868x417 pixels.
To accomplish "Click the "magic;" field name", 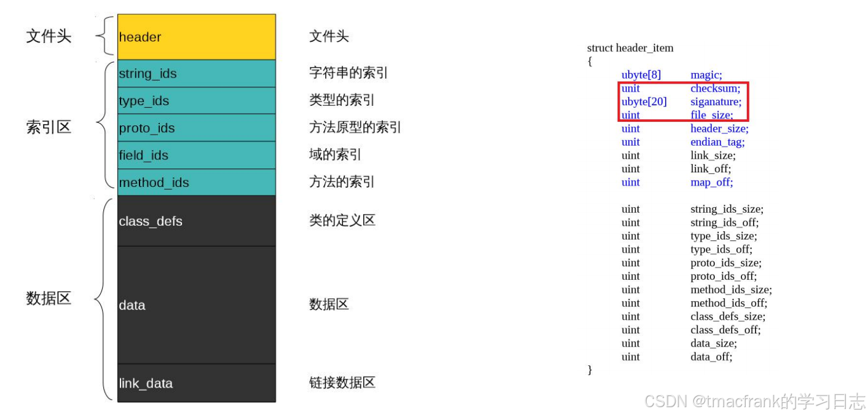I will tap(706, 75).
